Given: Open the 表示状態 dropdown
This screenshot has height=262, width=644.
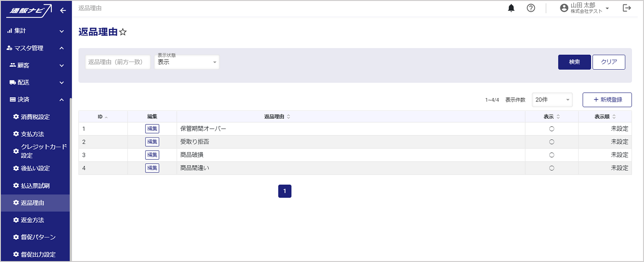Looking at the screenshot, I should [187, 62].
